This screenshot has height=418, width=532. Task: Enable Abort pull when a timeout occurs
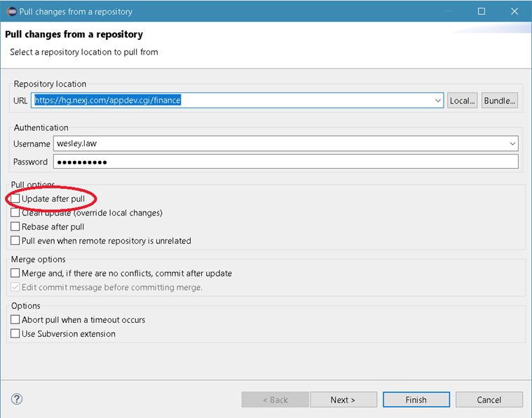15,320
